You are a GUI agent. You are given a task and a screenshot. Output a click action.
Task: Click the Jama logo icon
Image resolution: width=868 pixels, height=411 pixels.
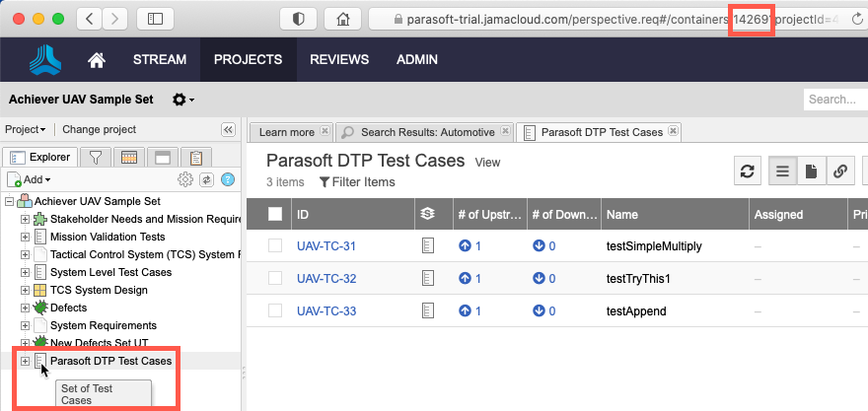point(45,60)
